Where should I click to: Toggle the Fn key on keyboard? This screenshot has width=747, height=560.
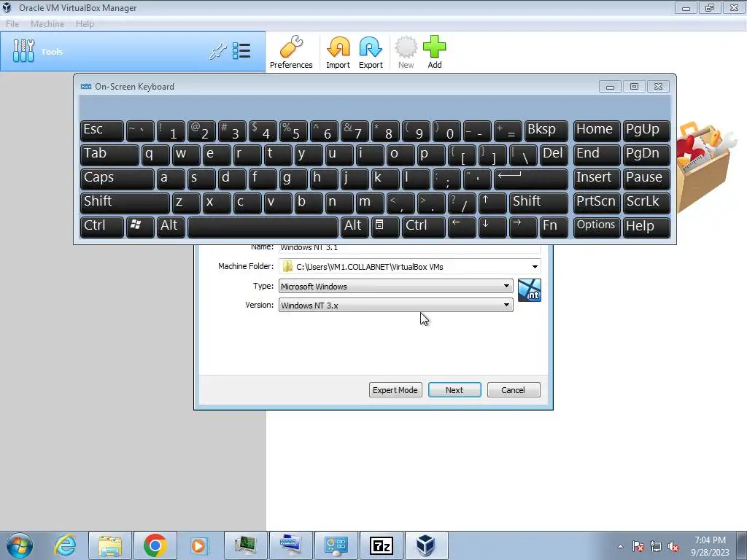pos(554,227)
